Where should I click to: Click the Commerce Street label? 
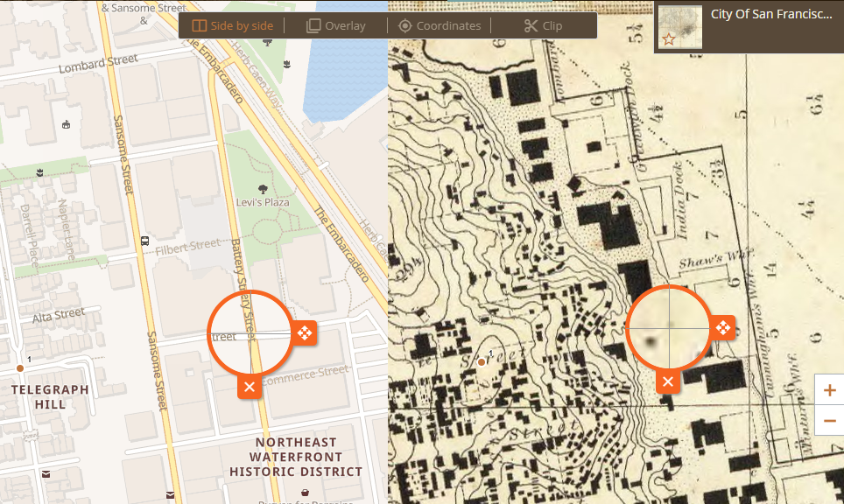(x=306, y=374)
